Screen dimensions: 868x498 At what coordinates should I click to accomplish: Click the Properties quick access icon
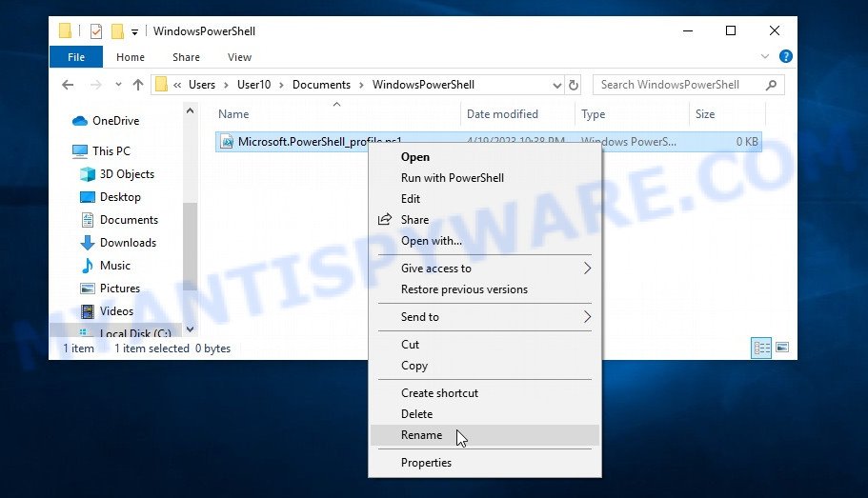coord(96,31)
